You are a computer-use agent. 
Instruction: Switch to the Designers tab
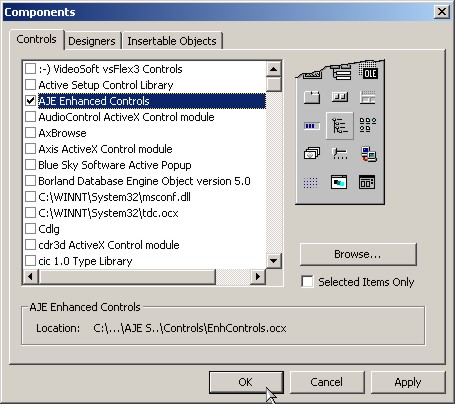pyautogui.click(x=92, y=41)
